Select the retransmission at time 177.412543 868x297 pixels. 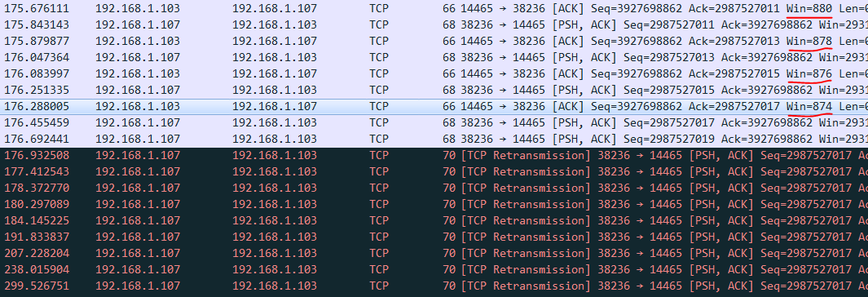434,172
